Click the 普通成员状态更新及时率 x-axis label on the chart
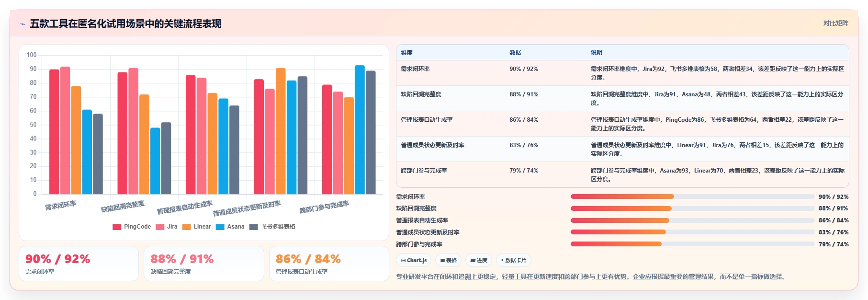The height and width of the screenshot is (300, 868). 247,208
